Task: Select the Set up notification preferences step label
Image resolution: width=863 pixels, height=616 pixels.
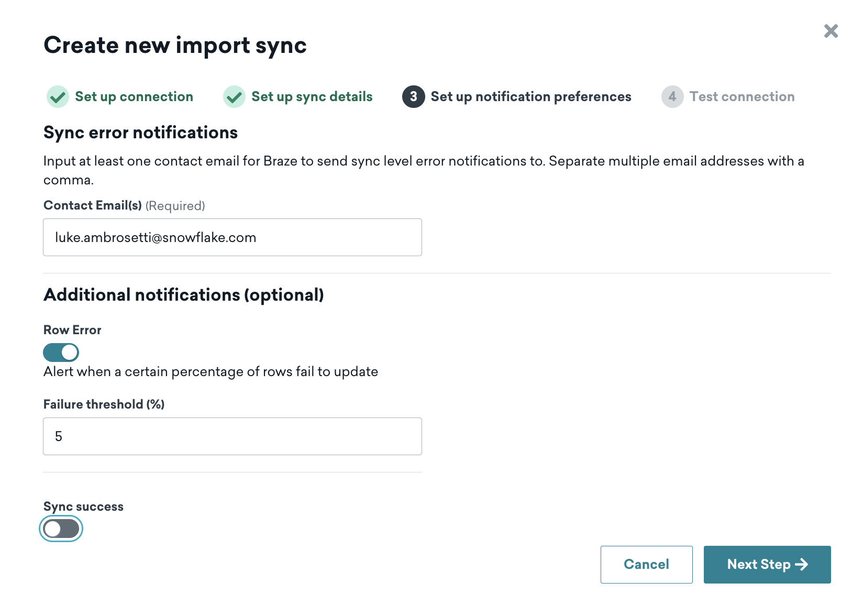Action: [530, 97]
